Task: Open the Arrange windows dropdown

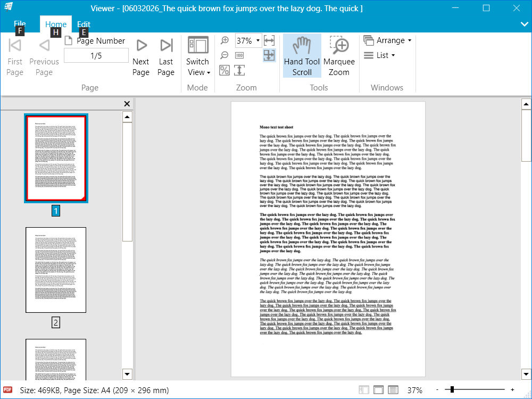Action: coord(388,40)
